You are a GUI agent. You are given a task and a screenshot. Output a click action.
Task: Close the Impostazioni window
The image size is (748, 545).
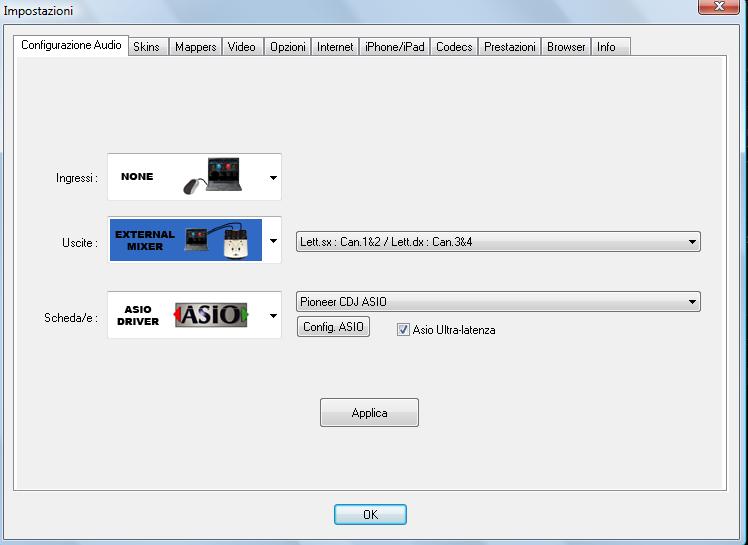tap(719, 7)
